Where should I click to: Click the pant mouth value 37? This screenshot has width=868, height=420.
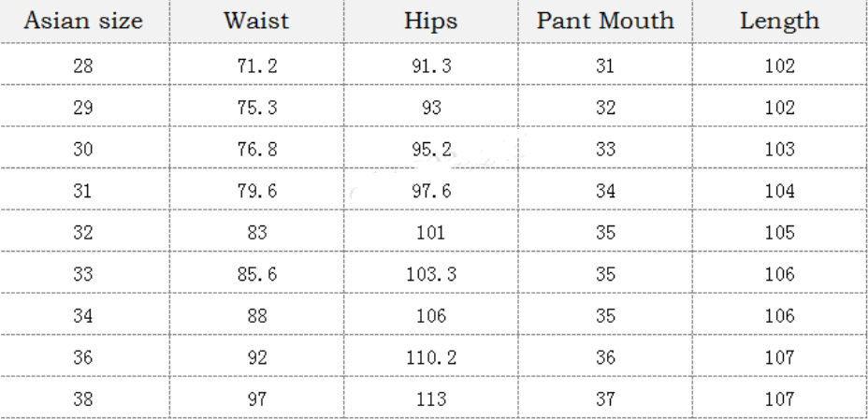(605, 400)
